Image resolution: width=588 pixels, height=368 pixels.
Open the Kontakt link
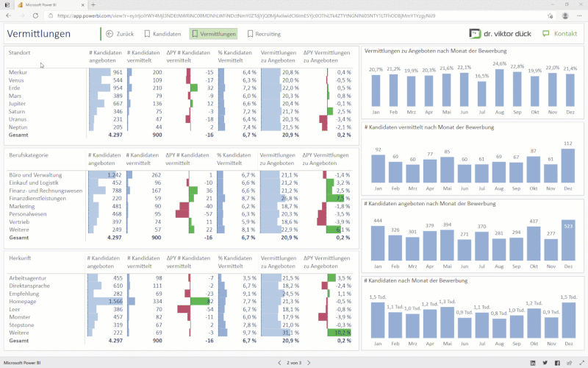559,34
